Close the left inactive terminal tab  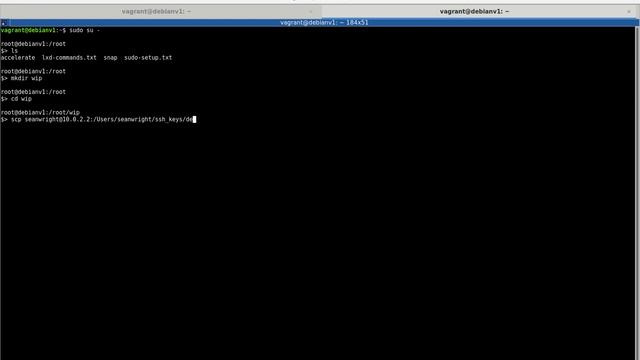tap(311, 12)
